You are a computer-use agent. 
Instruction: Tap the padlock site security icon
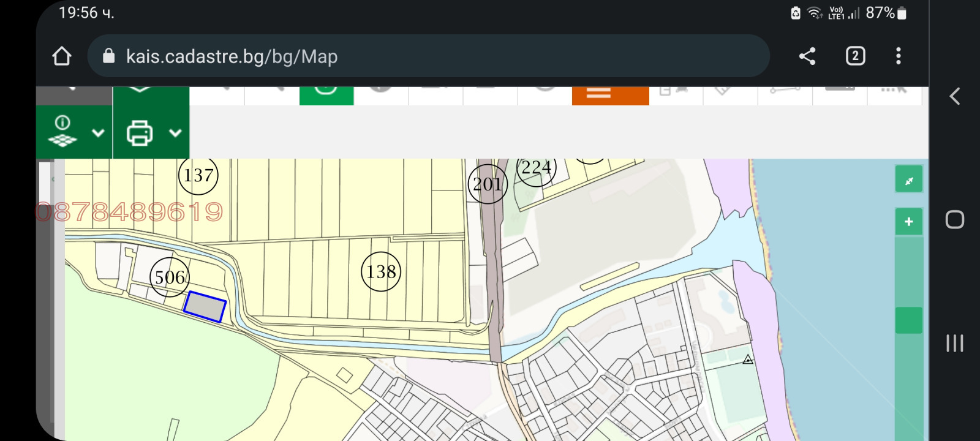click(108, 56)
